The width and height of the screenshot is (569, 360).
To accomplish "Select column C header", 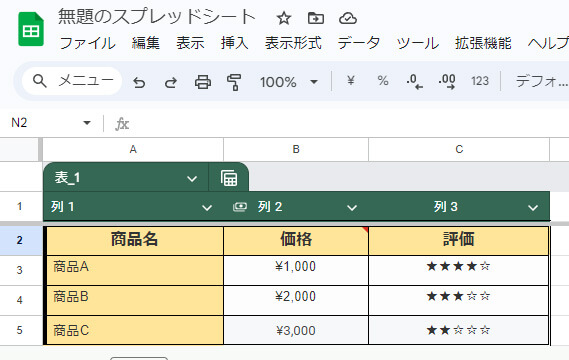I will click(459, 149).
